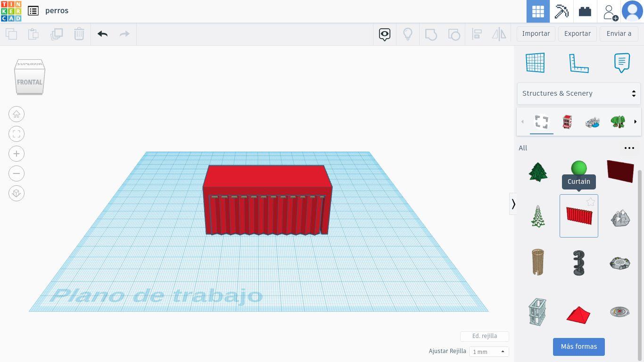The width and height of the screenshot is (644, 362).
Task: Toggle the notes visibility eye icon
Action: click(x=385, y=34)
